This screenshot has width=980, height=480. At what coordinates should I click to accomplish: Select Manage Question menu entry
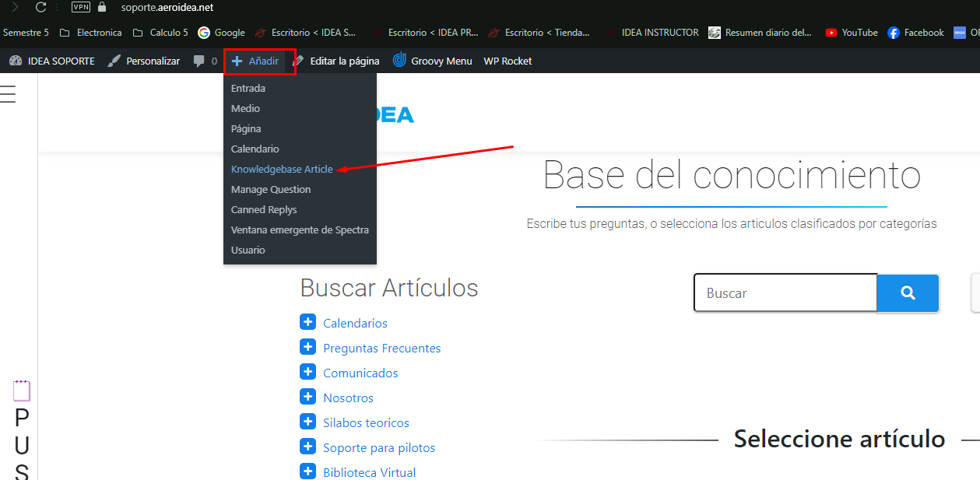271,189
